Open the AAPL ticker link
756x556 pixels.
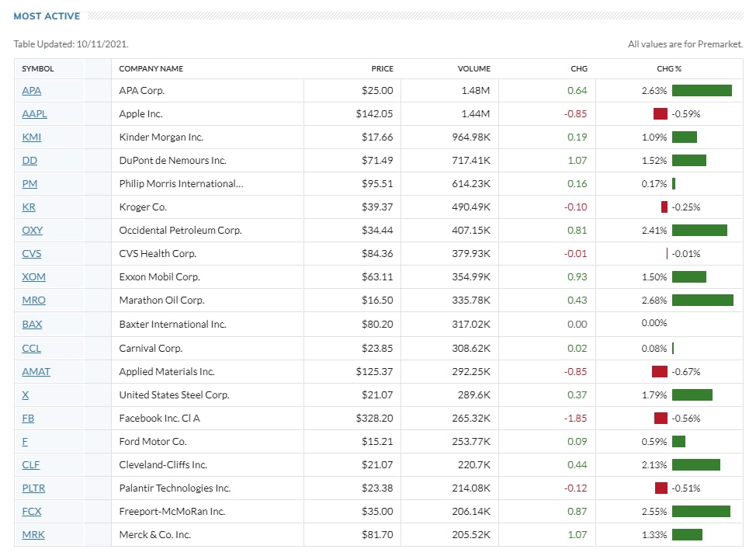[x=34, y=114]
